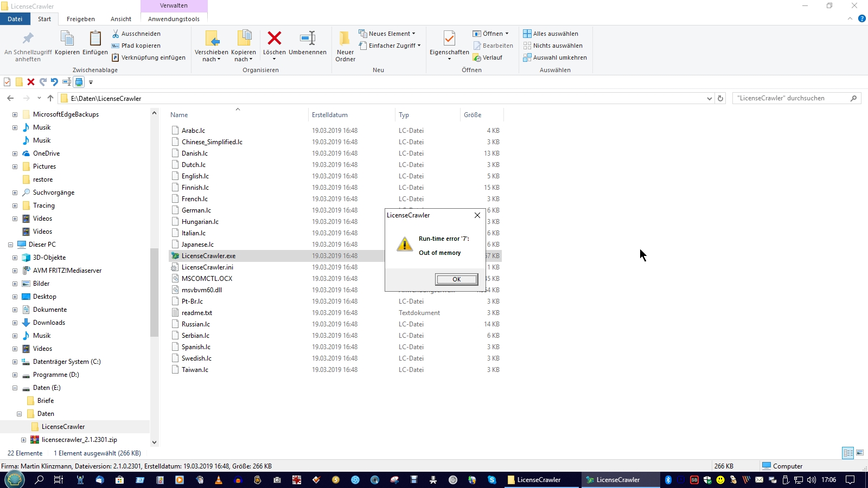Click the Umbenennen icon
Screen dimensions: 868x488
(308, 38)
